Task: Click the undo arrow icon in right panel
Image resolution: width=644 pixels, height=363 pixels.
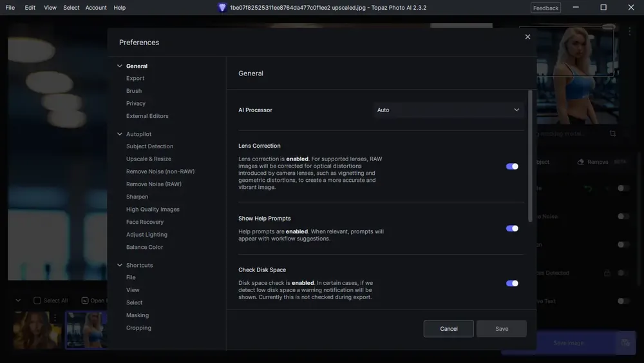Action: coord(588,188)
